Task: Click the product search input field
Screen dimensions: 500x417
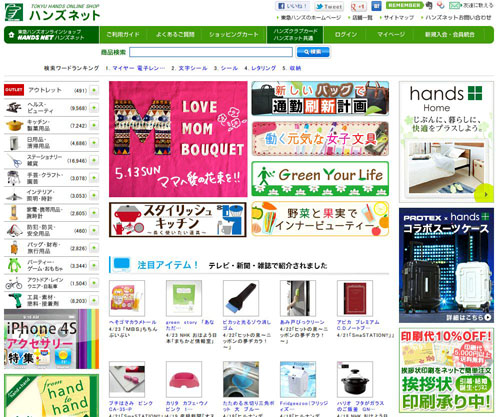Action: pyautogui.click(x=211, y=52)
